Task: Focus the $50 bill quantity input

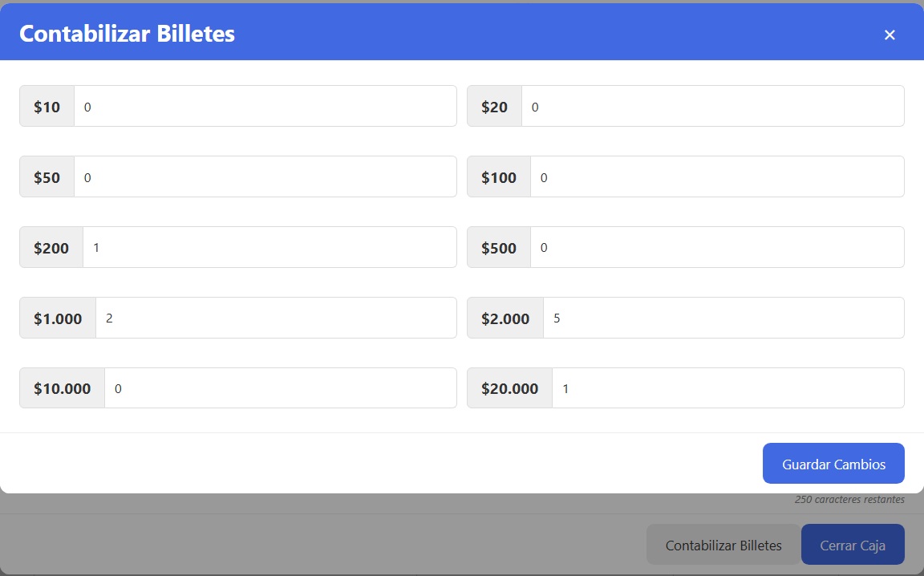Action: click(265, 177)
